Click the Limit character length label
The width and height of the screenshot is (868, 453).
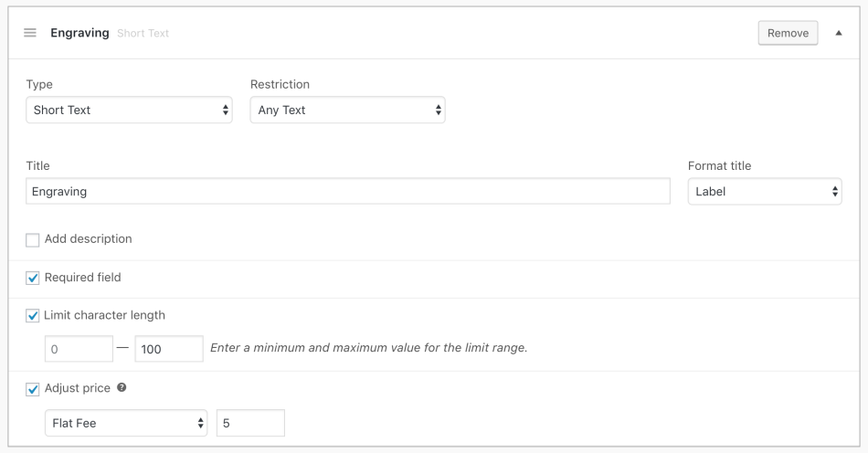(104, 315)
